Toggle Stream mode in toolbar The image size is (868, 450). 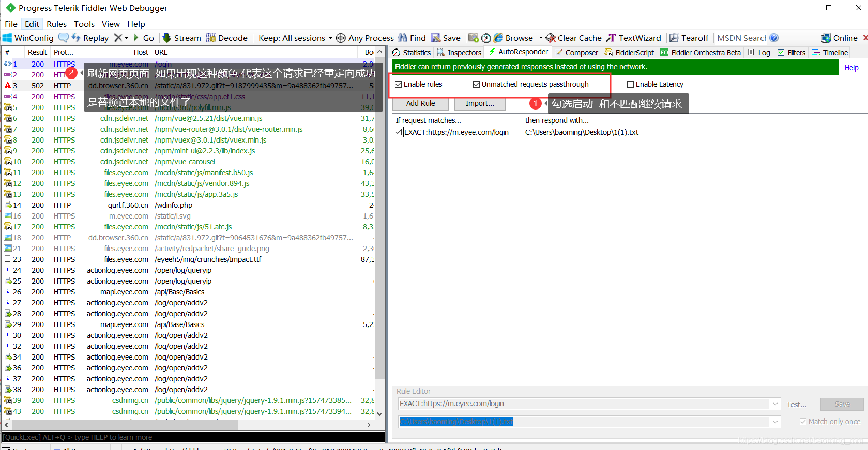pos(181,38)
